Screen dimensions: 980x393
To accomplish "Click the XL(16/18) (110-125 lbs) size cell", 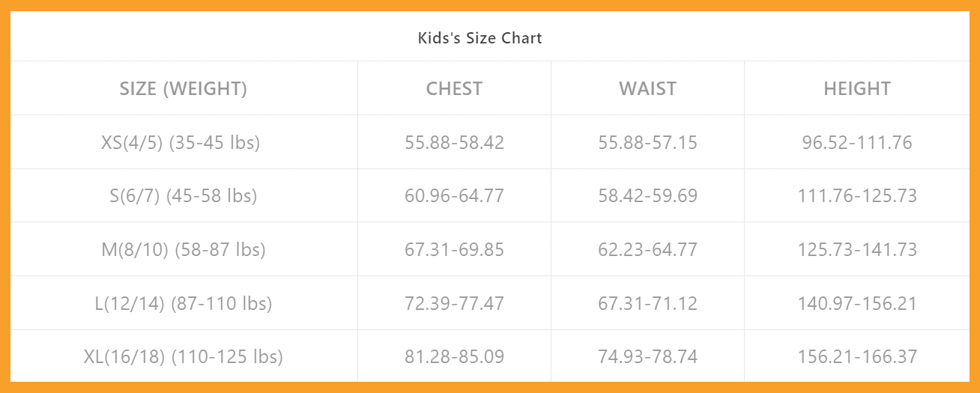I will (184, 356).
